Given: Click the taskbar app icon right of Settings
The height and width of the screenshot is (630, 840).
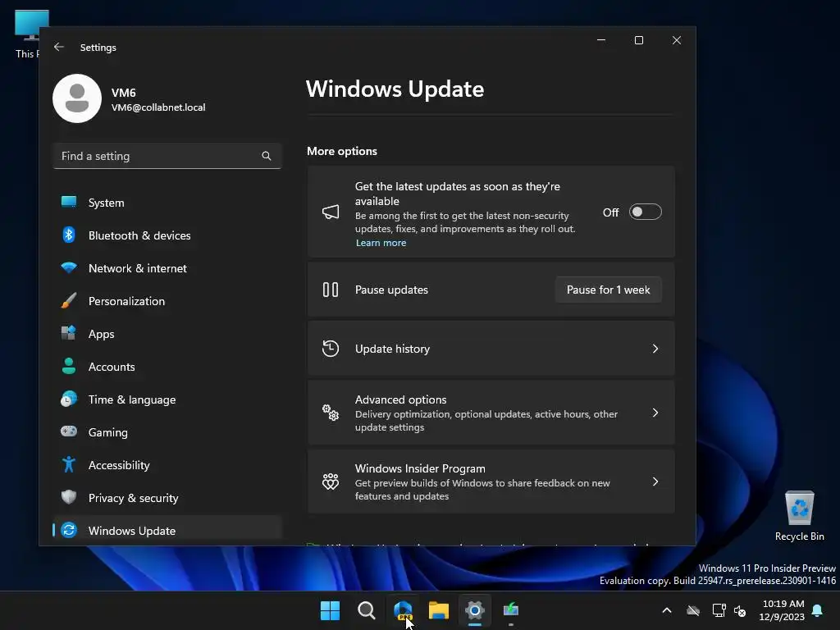Looking at the screenshot, I should (x=511, y=610).
